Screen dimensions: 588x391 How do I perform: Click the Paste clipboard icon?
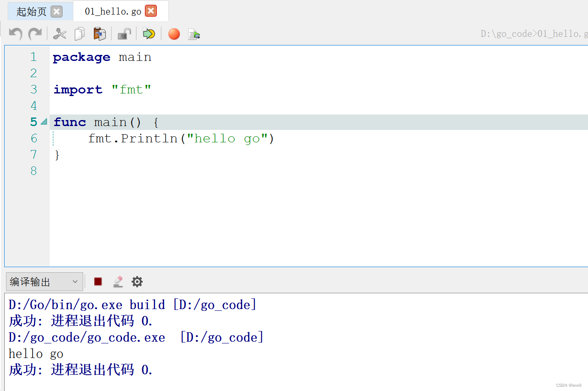100,34
